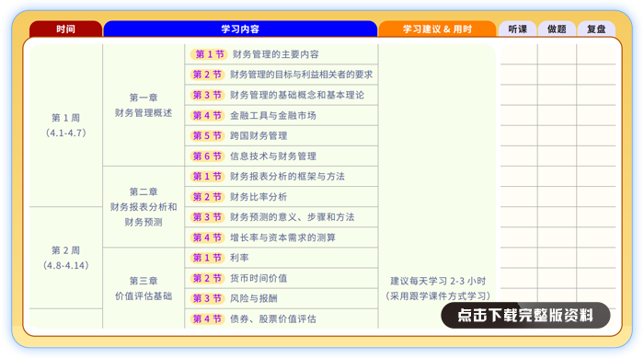Image resolution: width=644 pixels, height=359 pixels.
Task: Select the 学习内容 header tab
Action: tap(240, 29)
